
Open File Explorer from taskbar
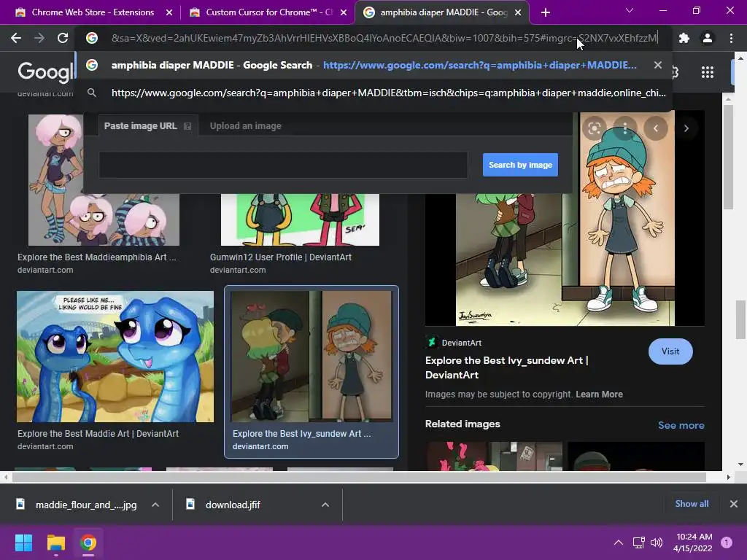55,542
